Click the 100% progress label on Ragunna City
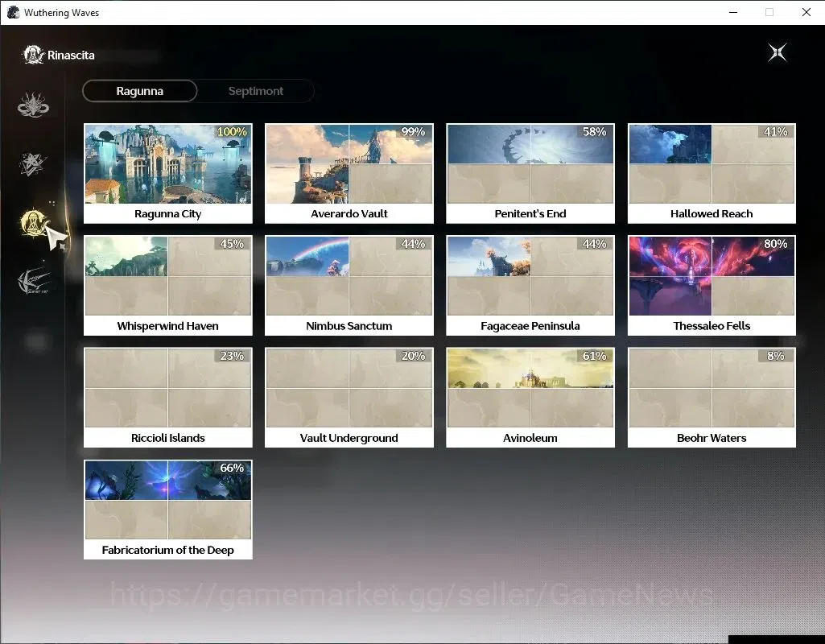Viewport: 825px width, 644px height. pos(232,131)
